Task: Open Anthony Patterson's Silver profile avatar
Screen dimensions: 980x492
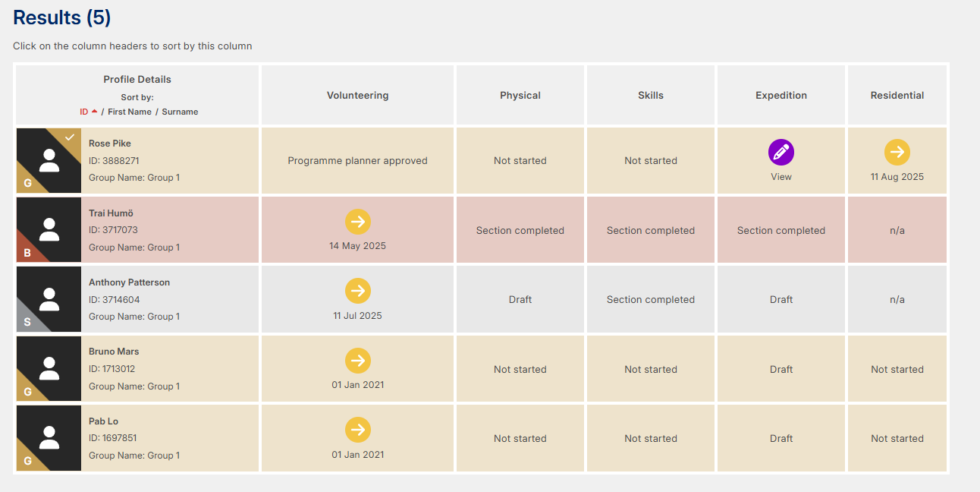Action: pos(49,299)
